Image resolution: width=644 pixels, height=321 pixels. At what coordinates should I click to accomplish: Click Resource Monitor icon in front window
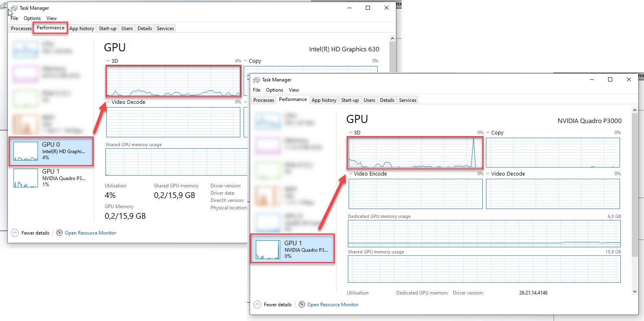point(302,304)
